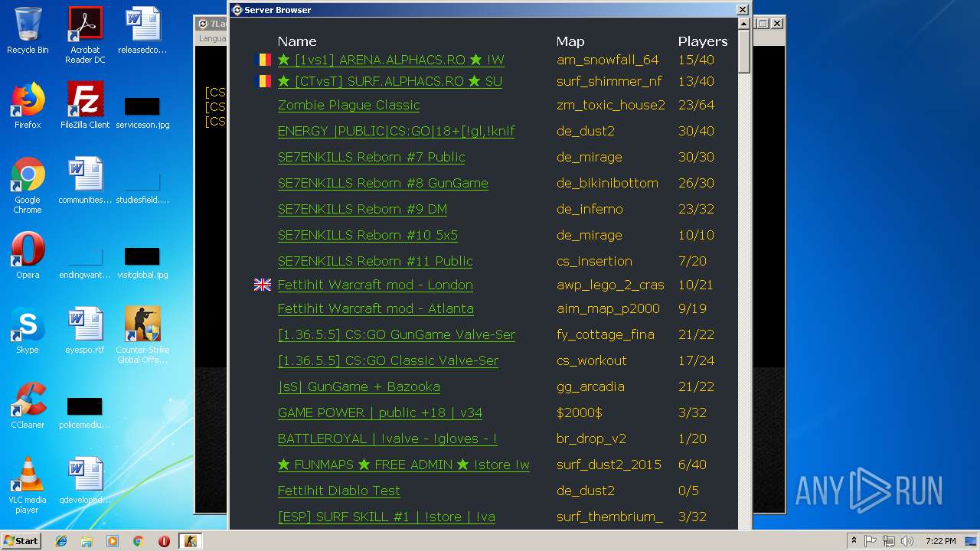
Task: Click the volume speaker tray icon
Action: pos(907,541)
